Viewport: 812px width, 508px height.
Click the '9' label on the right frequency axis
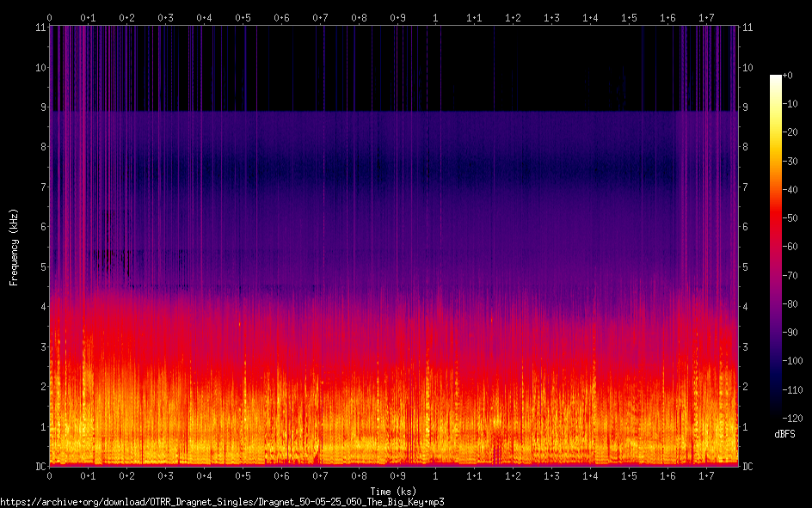point(745,107)
